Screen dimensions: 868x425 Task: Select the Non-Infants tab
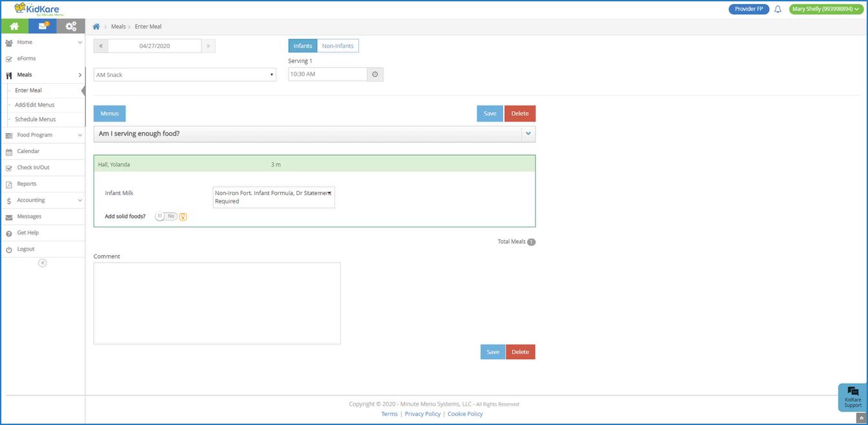338,46
